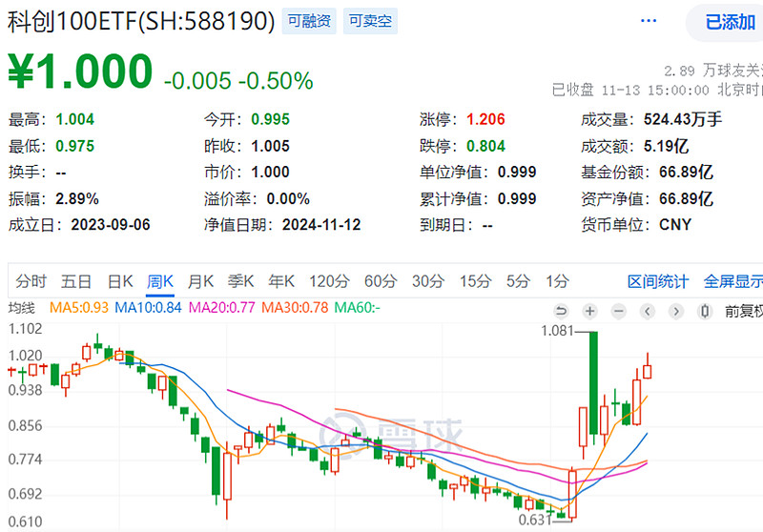Switch to the 年K tab
The width and height of the screenshot is (763, 532).
281,281
